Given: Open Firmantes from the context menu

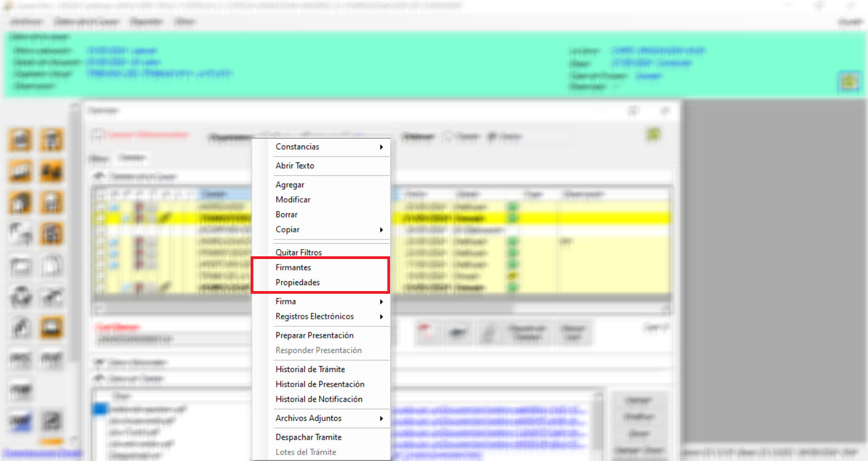Looking at the screenshot, I should coord(293,268).
